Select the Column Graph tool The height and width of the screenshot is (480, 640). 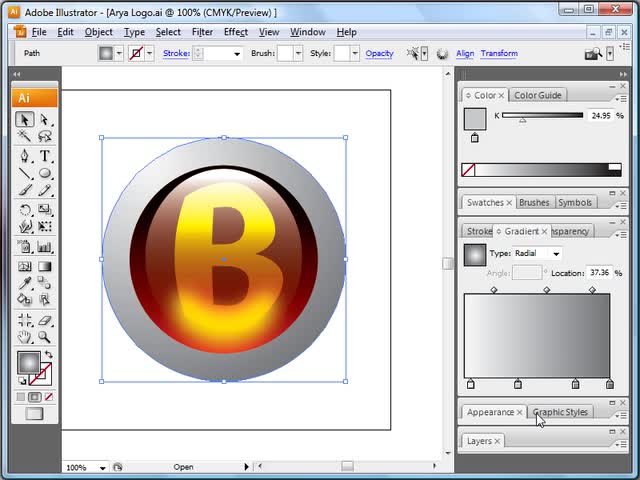click(44, 247)
